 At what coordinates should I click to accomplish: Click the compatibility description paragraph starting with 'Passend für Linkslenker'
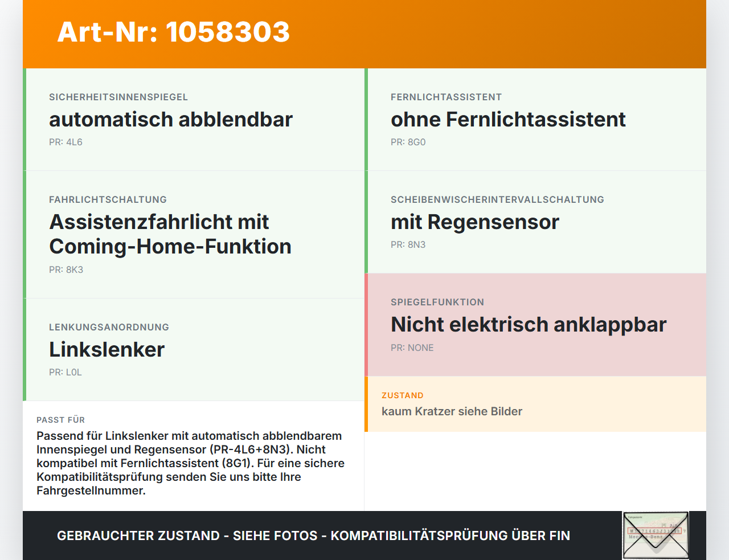click(190, 463)
